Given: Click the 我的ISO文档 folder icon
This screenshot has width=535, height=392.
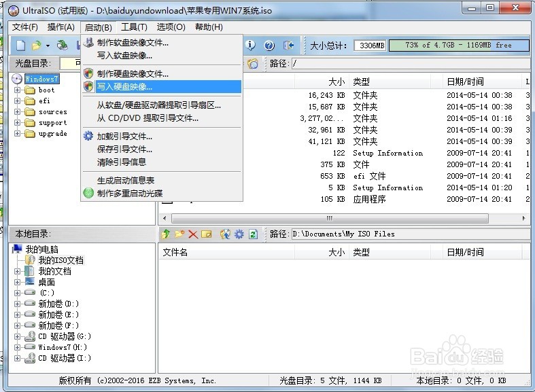Looking at the screenshot, I should (x=30, y=260).
